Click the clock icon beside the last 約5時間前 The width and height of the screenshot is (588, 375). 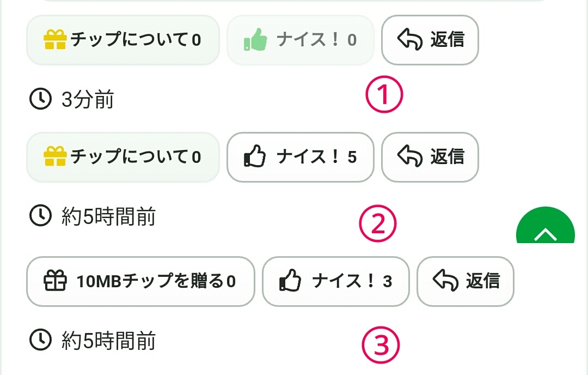point(39,340)
